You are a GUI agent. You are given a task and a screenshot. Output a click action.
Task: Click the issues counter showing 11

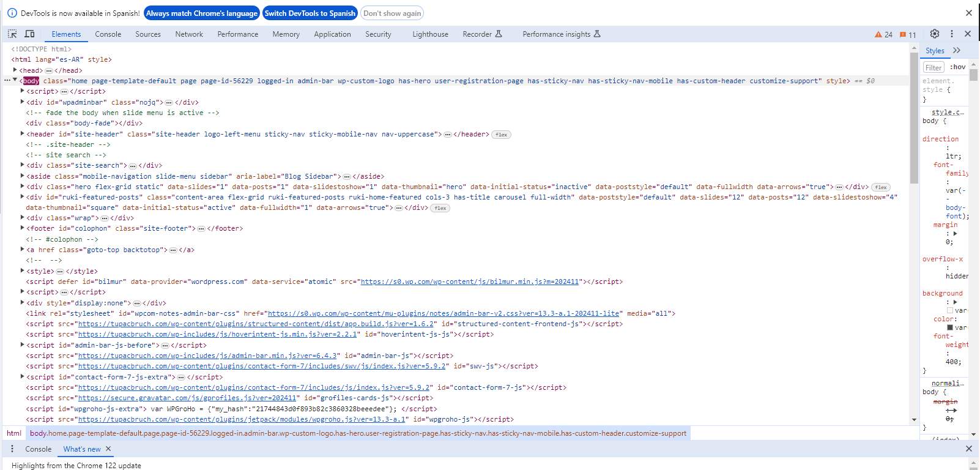(x=908, y=35)
